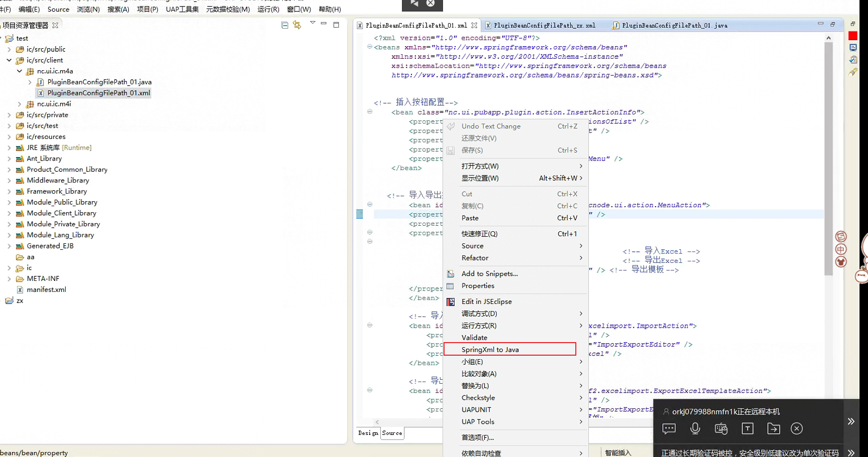Click the PluginBeanConfigFilePath_01.java file icon in tree
The width and height of the screenshot is (868, 457).
click(41, 82)
